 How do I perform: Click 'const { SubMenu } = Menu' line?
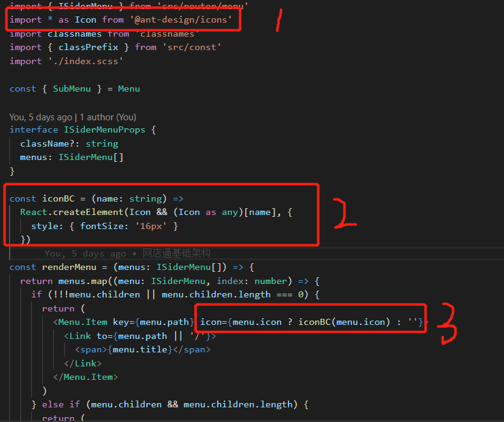(74, 89)
